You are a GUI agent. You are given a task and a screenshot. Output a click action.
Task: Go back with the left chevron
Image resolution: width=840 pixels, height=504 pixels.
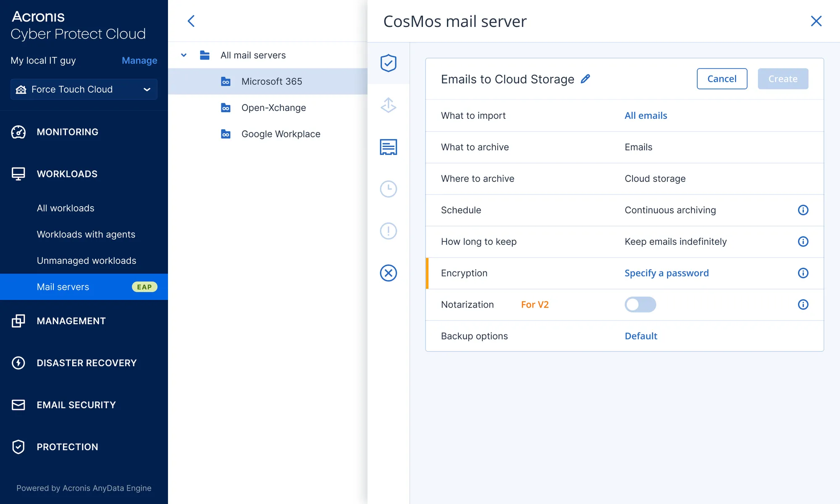pos(191,21)
